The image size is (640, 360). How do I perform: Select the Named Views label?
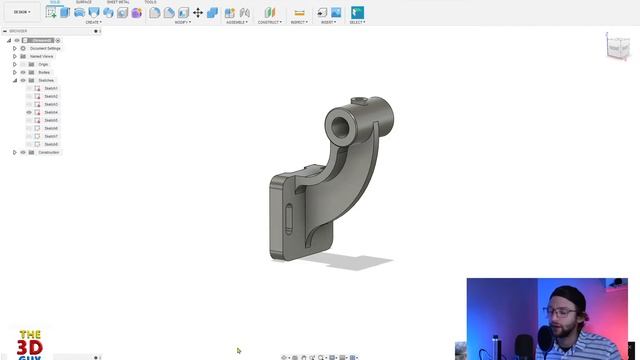(x=42, y=56)
